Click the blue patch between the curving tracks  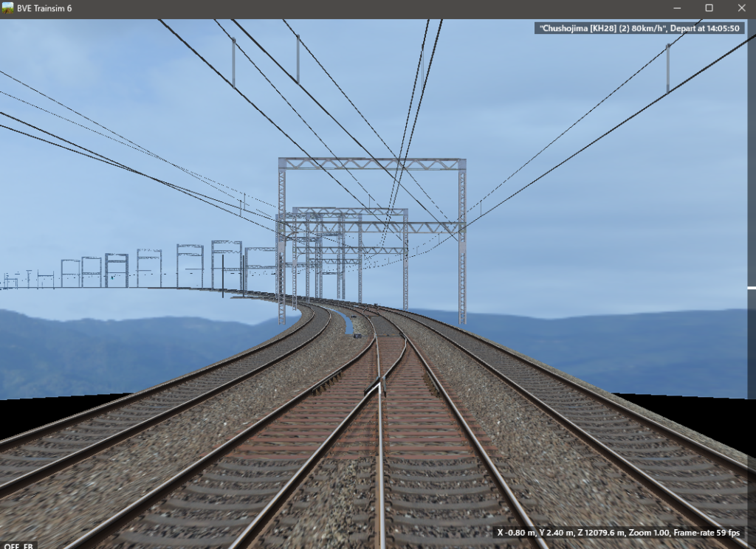tap(343, 320)
